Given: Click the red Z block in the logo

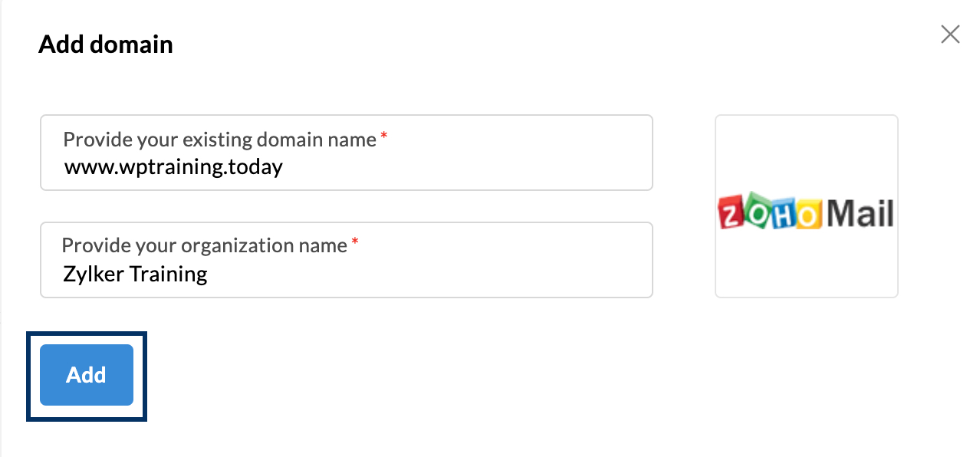Looking at the screenshot, I should (731, 212).
